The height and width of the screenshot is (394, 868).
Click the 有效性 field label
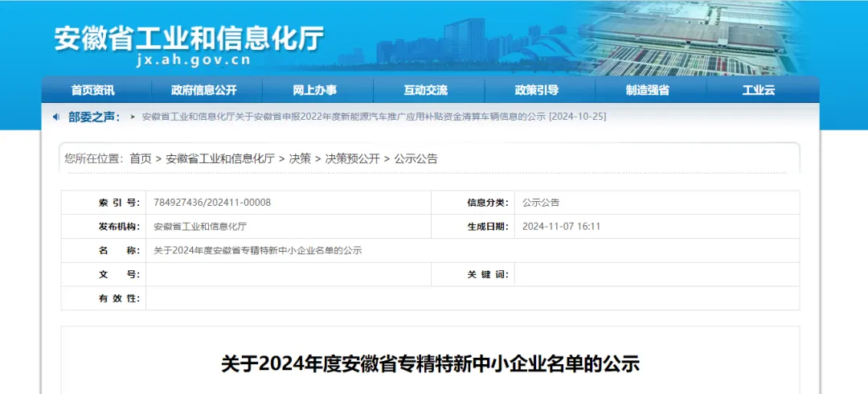point(119,298)
